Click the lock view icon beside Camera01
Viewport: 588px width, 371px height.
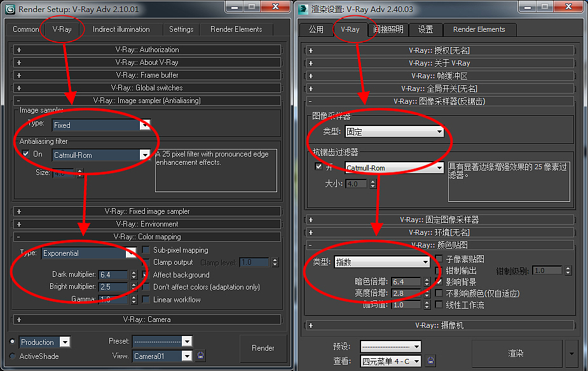[201, 355]
